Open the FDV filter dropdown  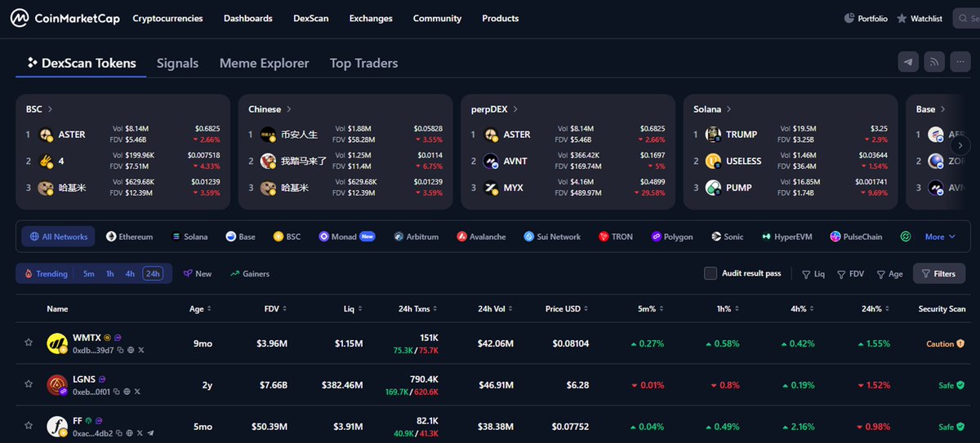(850, 274)
